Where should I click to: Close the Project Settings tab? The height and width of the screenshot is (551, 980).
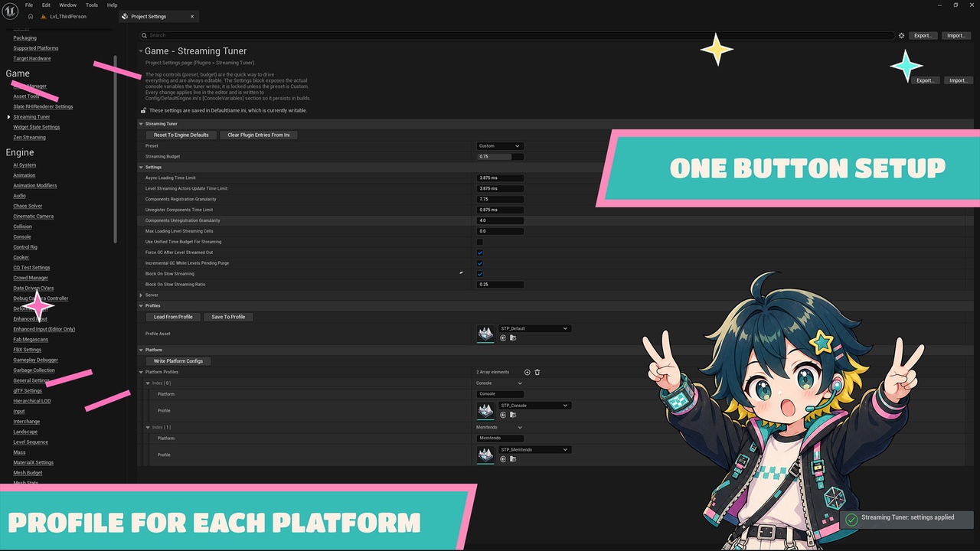[191, 16]
